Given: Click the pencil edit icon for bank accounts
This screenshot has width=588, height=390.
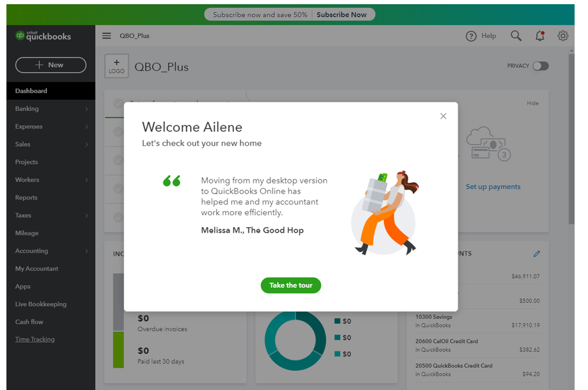Looking at the screenshot, I should (537, 254).
